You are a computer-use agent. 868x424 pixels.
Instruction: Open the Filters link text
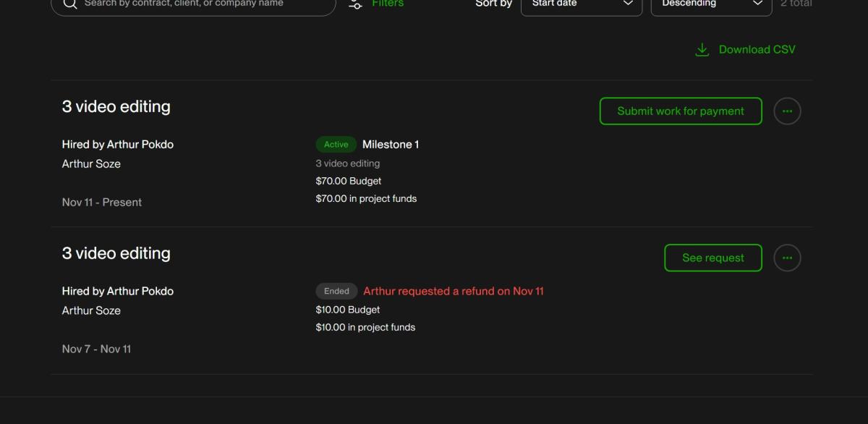(388, 4)
